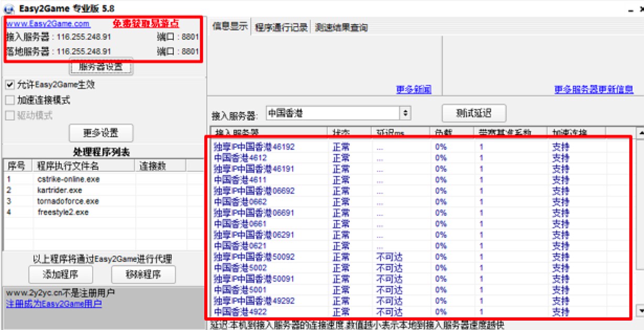Switch to the 信息显示 tab
The height and width of the screenshot is (330, 644).
click(230, 27)
